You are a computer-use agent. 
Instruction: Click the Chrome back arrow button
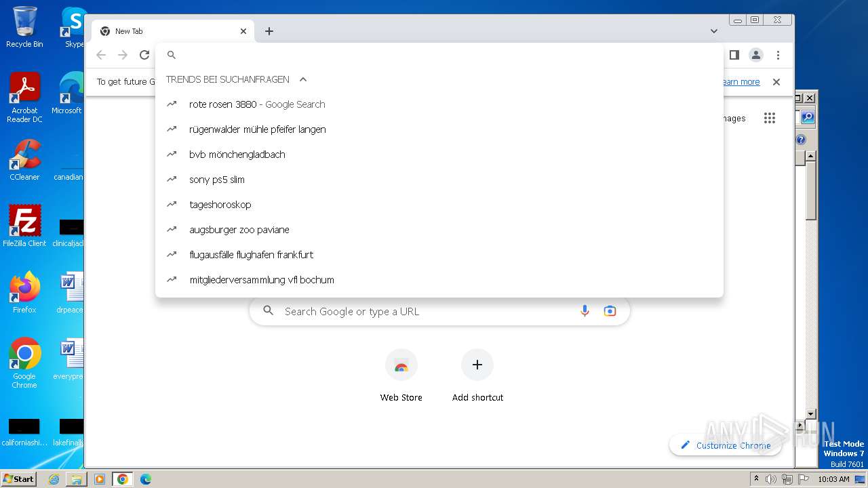101,55
